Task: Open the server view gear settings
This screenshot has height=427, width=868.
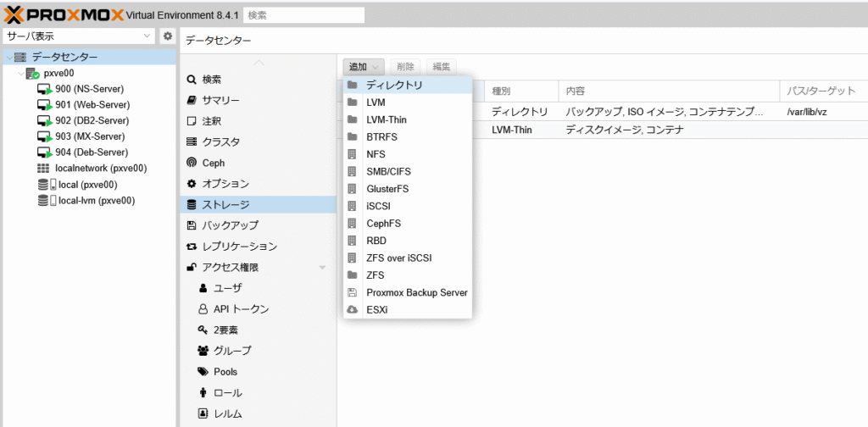Action: 167,36
